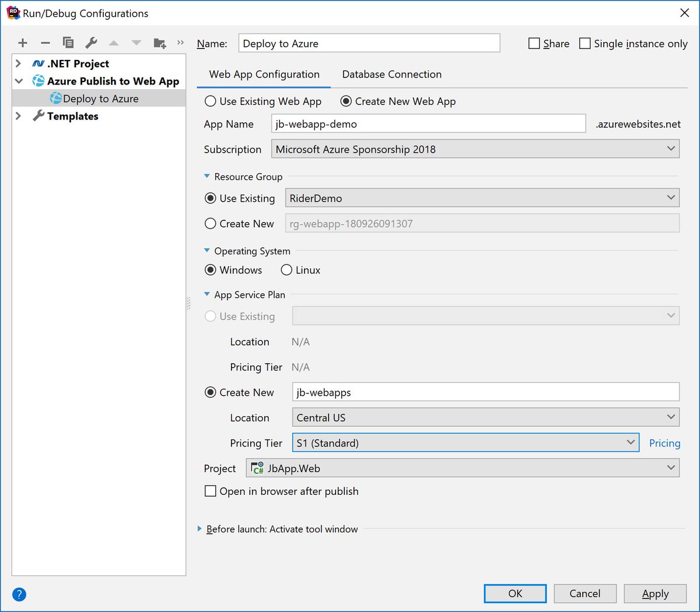Open the help question mark icon

tap(19, 595)
